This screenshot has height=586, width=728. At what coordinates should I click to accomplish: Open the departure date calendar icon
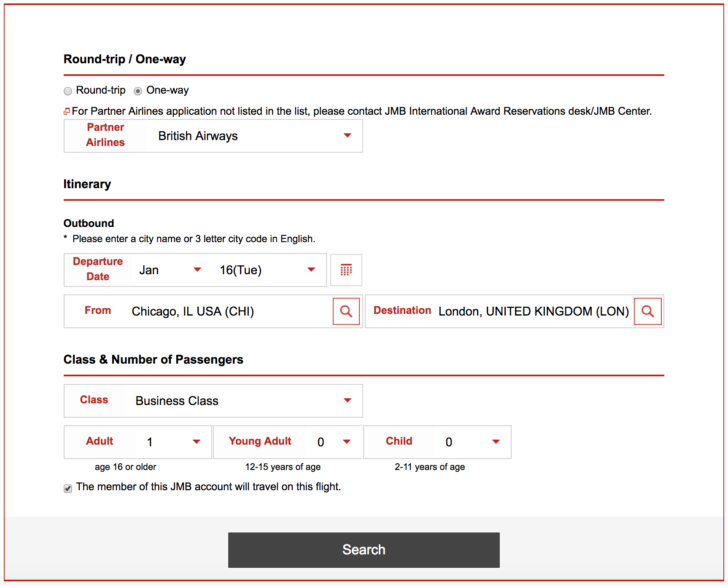[x=346, y=270]
